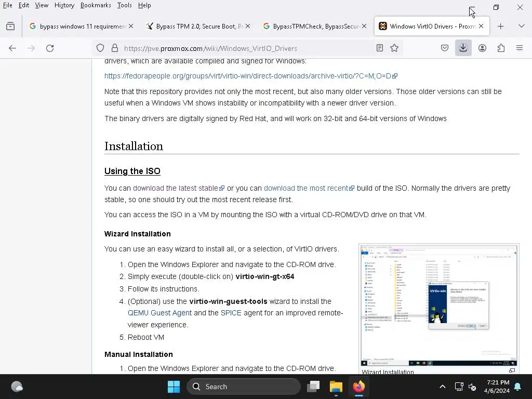532x399 pixels.
Task: Open the clock showing 7:21 PM
Action: [497, 387]
